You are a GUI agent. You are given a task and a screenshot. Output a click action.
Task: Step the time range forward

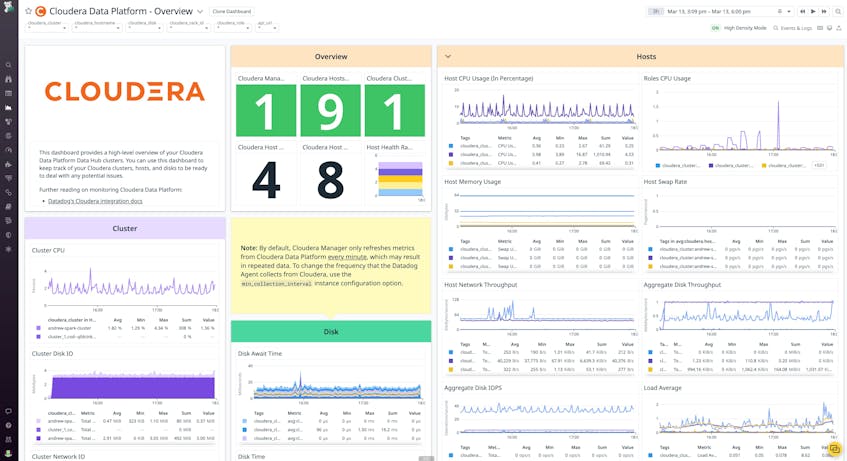click(824, 11)
